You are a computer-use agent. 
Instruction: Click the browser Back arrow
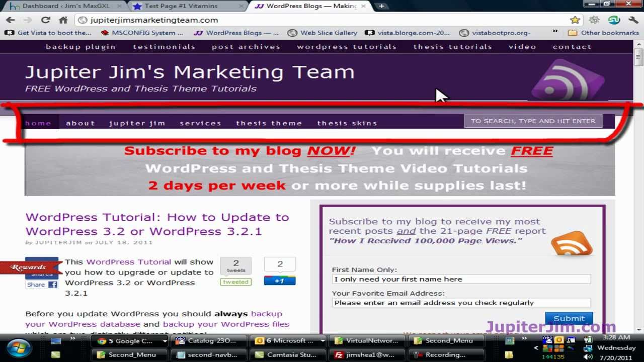(x=11, y=20)
